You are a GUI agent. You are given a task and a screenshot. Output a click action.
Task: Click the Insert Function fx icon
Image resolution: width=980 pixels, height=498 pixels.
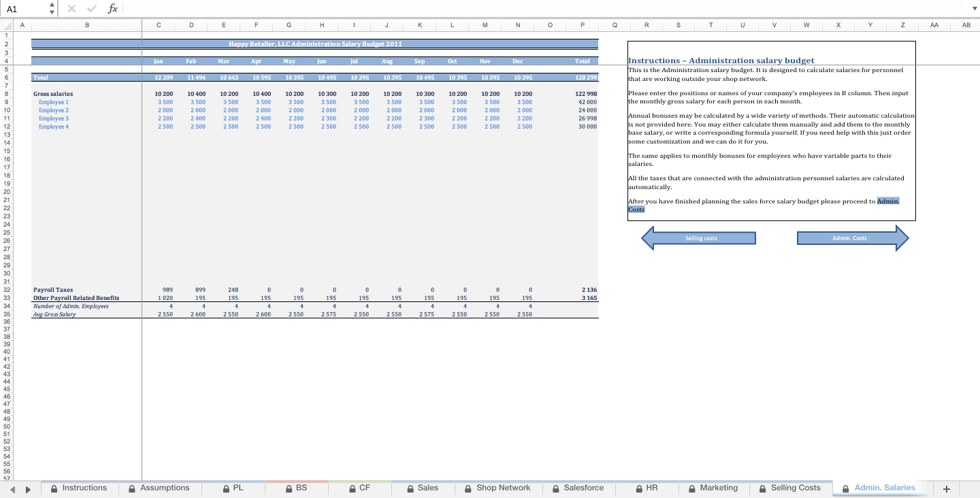click(113, 8)
